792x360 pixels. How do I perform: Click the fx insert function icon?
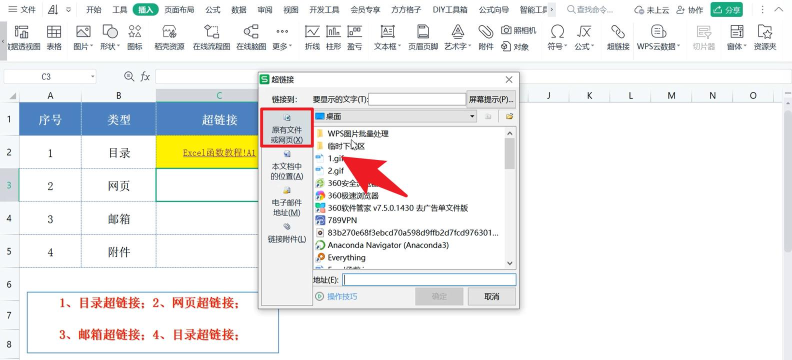pyautogui.click(x=145, y=76)
